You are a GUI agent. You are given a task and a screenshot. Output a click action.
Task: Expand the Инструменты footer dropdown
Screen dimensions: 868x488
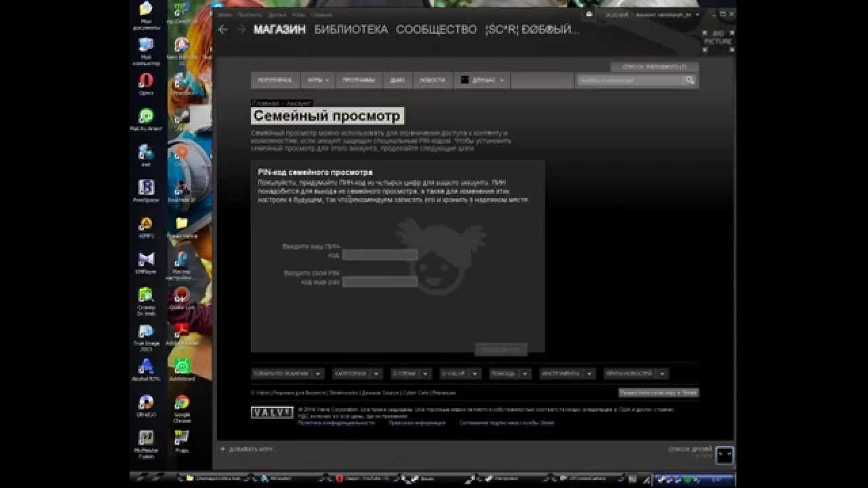(x=568, y=373)
